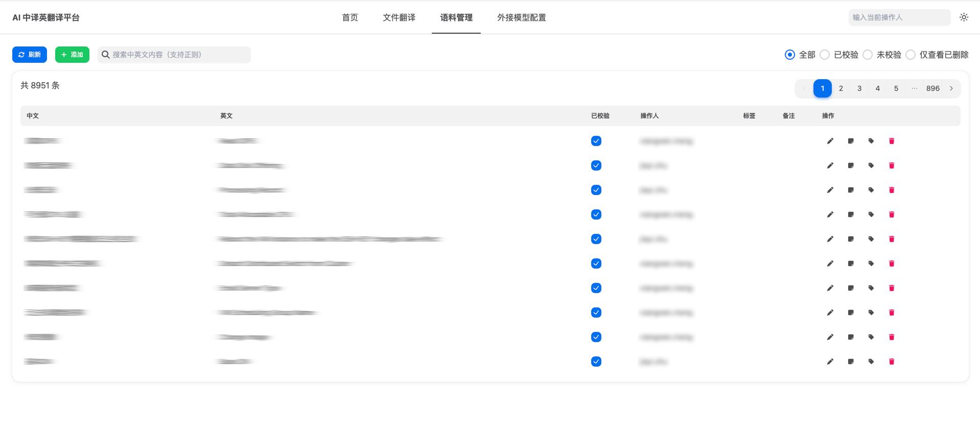The width and height of the screenshot is (980, 433).
Task: Switch to the 文件翻译 tab
Action: coord(399,17)
